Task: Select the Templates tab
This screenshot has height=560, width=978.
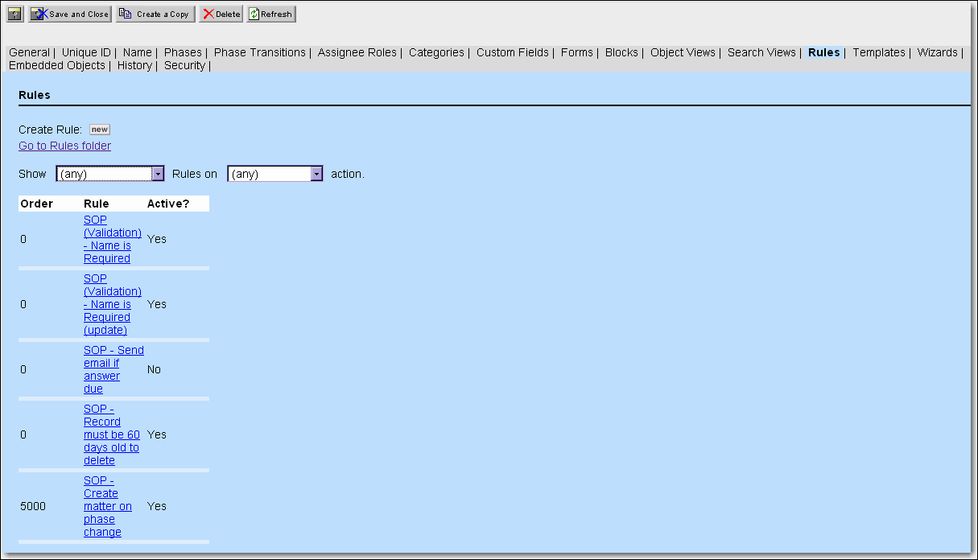Action: [x=879, y=52]
